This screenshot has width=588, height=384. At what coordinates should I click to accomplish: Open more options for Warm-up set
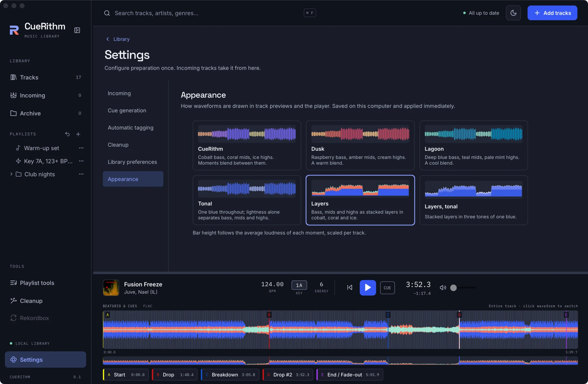point(81,148)
